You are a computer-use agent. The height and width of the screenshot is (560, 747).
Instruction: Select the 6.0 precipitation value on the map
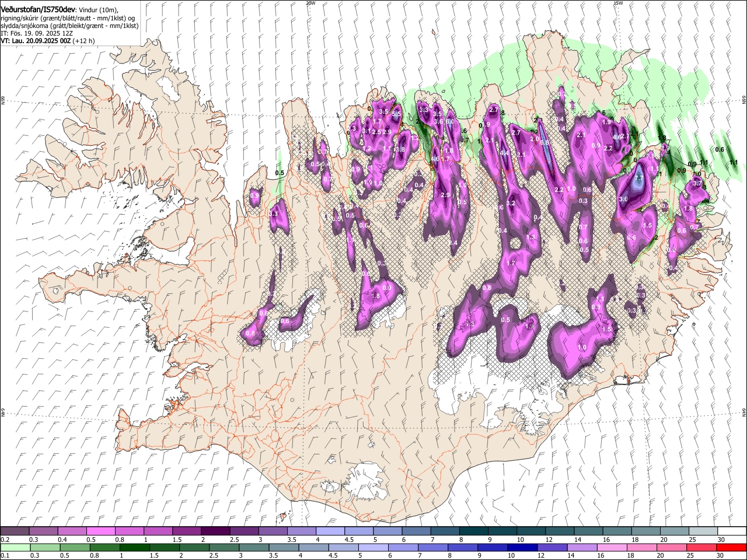[x=450, y=122]
